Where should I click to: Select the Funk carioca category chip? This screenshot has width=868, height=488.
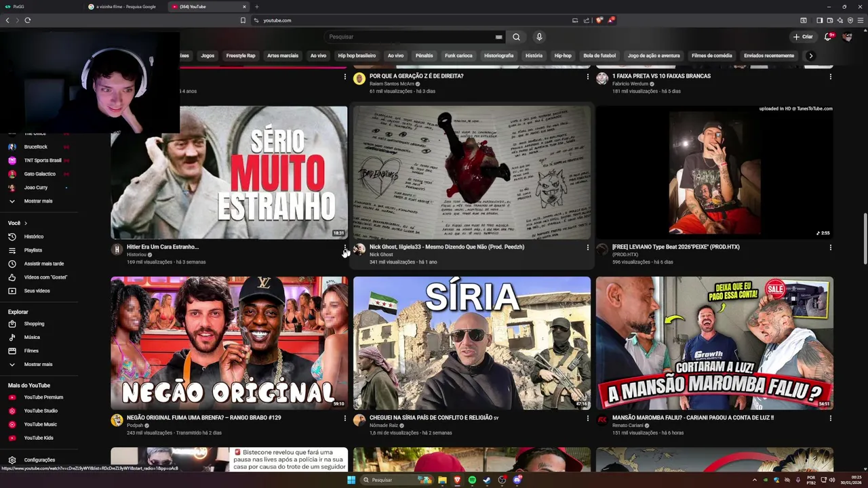(458, 56)
